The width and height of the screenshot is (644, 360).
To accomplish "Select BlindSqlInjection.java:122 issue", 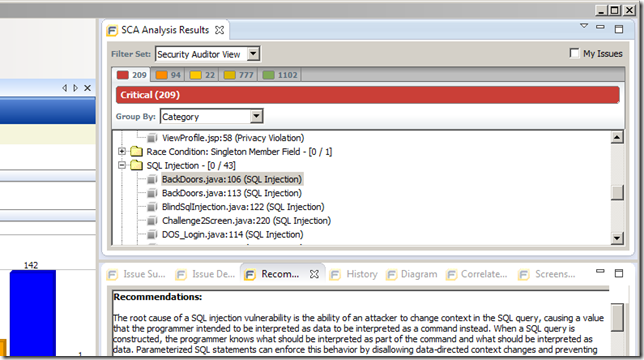I will (243, 207).
